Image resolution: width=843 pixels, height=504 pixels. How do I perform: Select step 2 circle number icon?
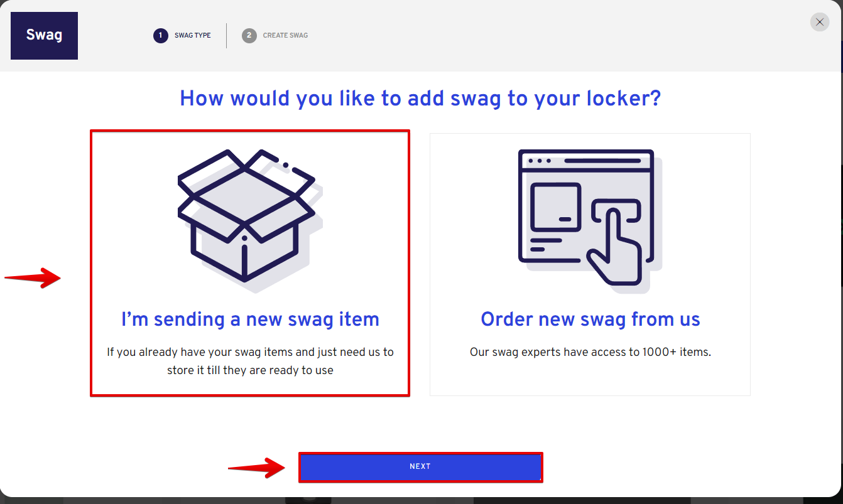pyautogui.click(x=249, y=35)
